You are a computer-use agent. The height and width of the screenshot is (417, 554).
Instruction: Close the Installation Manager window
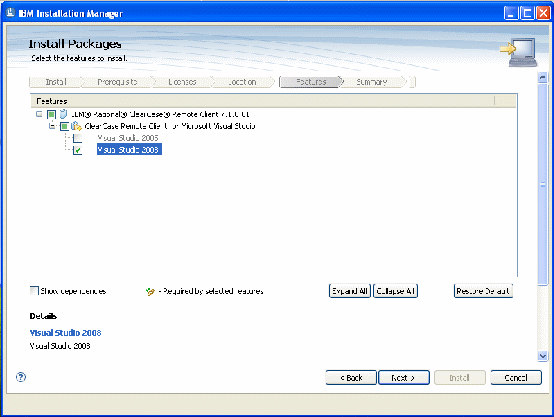tap(543, 13)
